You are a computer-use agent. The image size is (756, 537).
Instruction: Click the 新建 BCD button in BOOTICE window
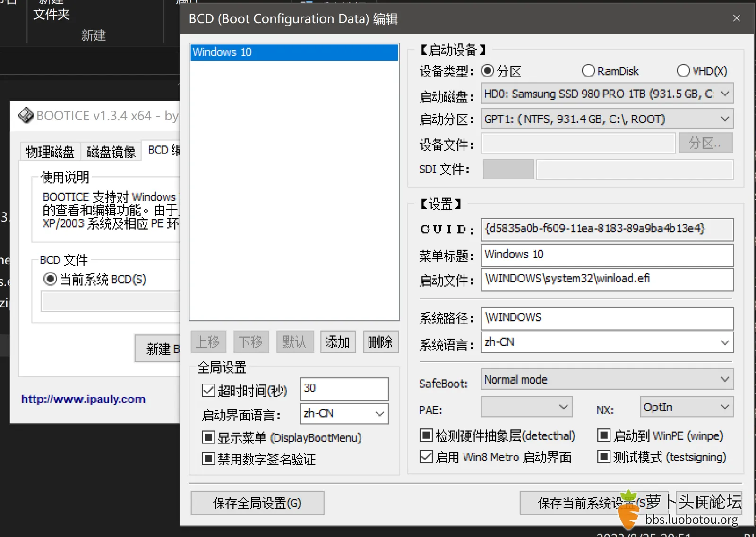pos(158,349)
